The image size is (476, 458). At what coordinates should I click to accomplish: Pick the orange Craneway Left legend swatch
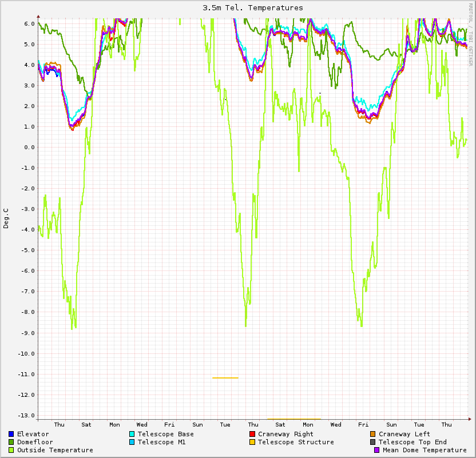coord(372,434)
